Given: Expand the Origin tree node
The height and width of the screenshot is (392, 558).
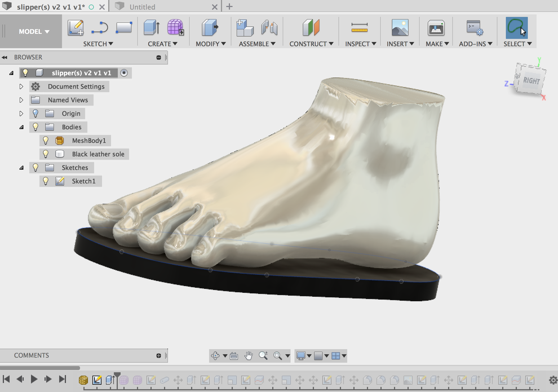Looking at the screenshot, I should (x=21, y=114).
